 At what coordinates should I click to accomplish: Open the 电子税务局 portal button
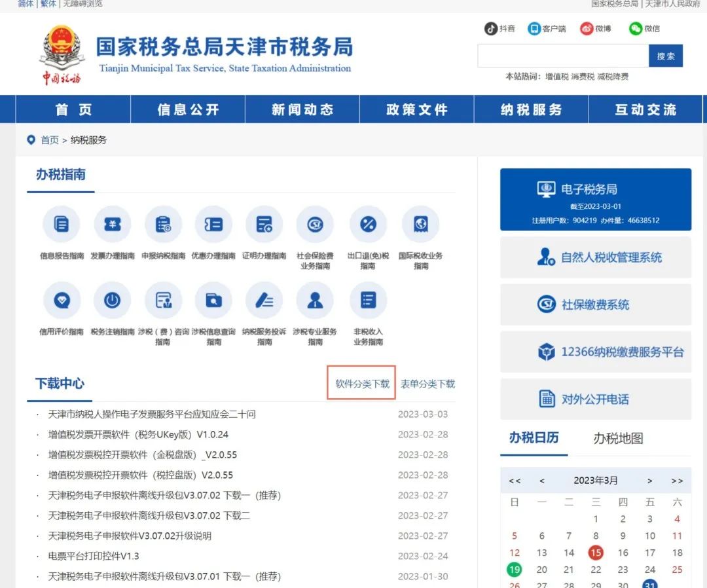tap(595, 200)
